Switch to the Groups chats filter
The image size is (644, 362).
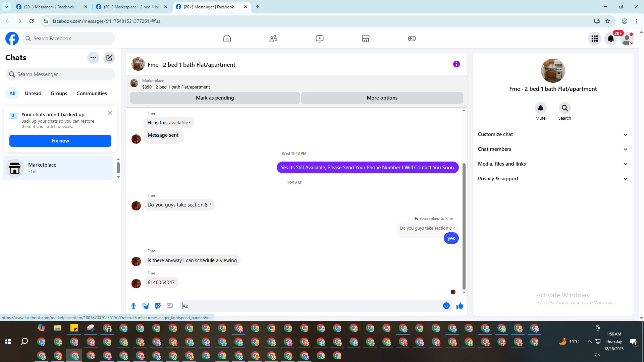[59, 94]
